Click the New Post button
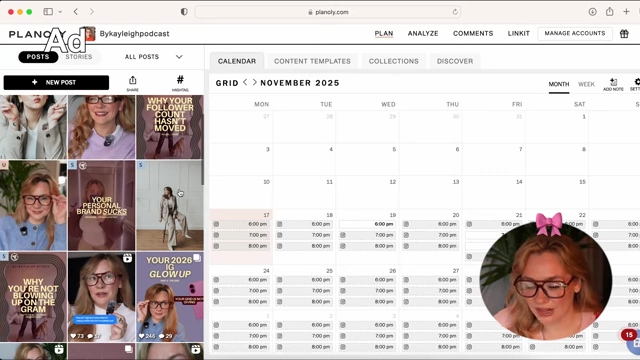The image size is (640, 360). point(56,82)
